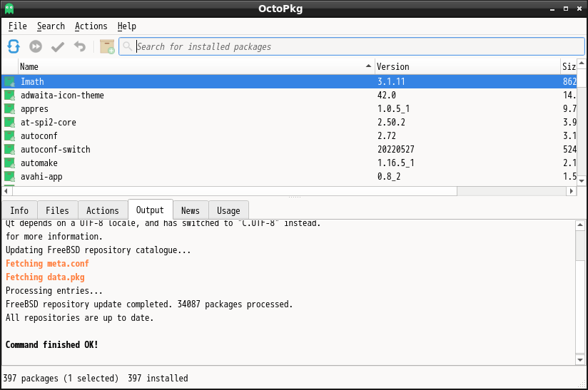588x390 pixels.
Task: Select the Output tab
Action: coord(150,210)
